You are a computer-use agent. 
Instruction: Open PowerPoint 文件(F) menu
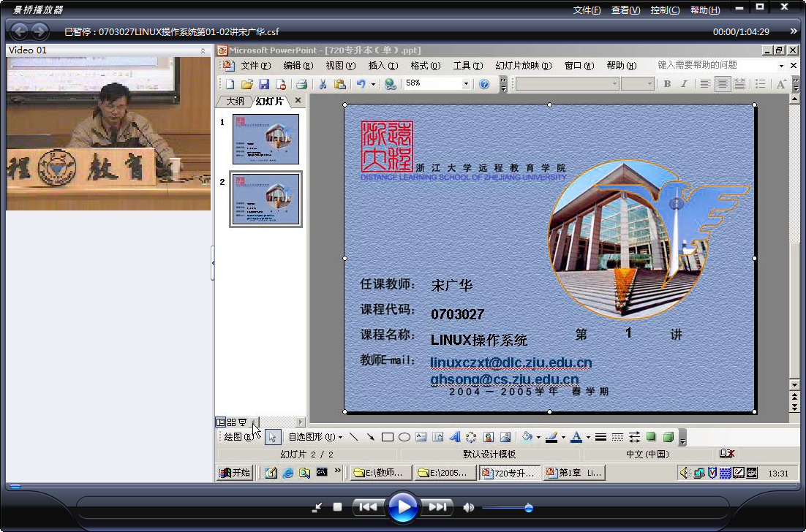(x=255, y=66)
